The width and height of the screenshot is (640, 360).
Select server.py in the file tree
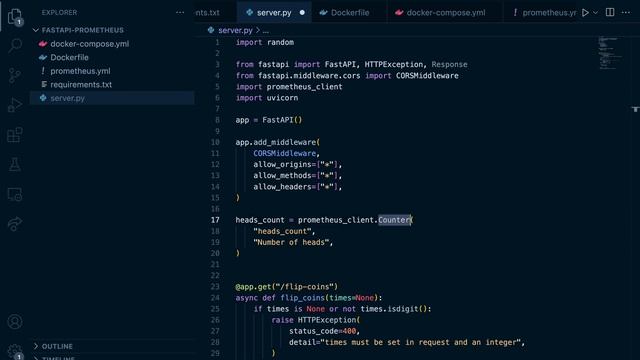[x=112, y=98]
